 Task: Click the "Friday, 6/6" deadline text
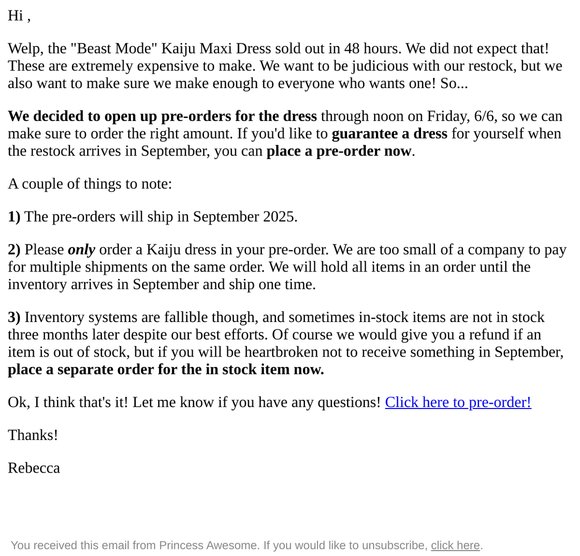click(461, 116)
